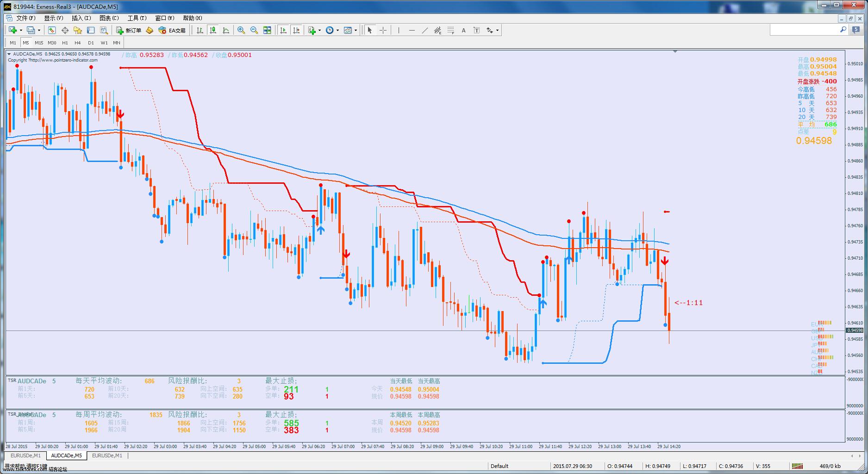Zoom out of the chart
This screenshot has height=474, width=868.
(254, 30)
